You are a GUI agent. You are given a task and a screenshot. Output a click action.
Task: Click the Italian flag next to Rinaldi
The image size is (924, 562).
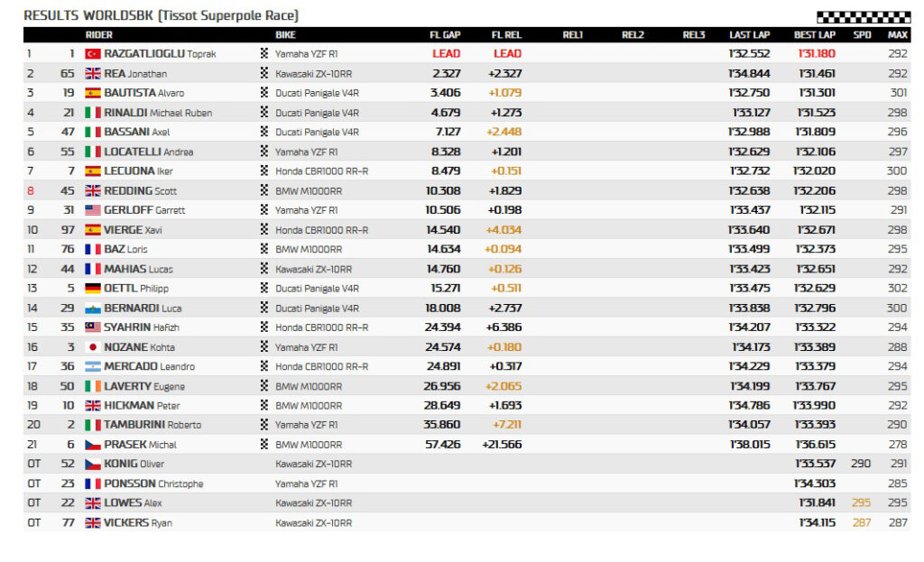(93, 113)
